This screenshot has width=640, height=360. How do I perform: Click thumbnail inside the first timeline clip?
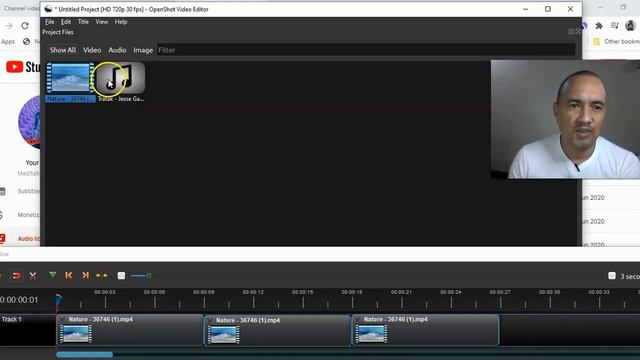[x=76, y=334]
